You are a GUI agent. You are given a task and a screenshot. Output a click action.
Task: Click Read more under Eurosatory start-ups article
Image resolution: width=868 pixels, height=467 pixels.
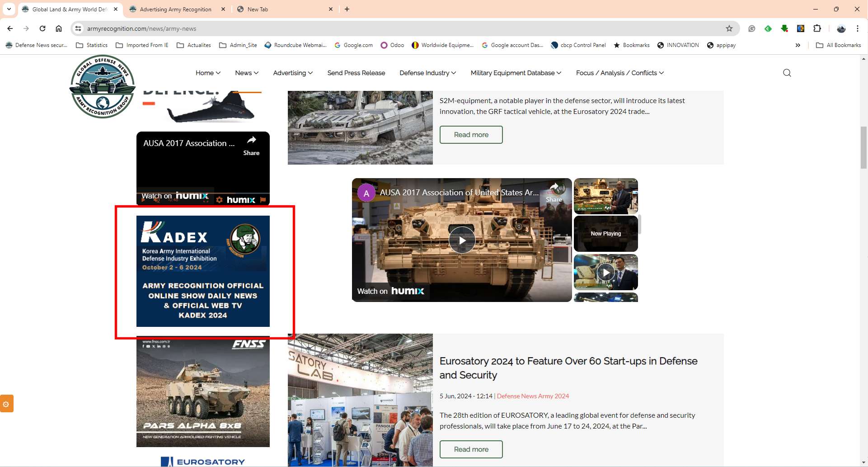tap(471, 449)
